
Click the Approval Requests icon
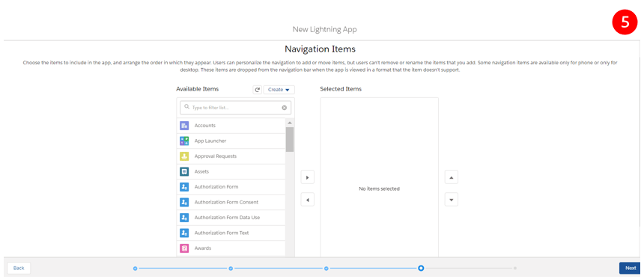click(x=184, y=156)
